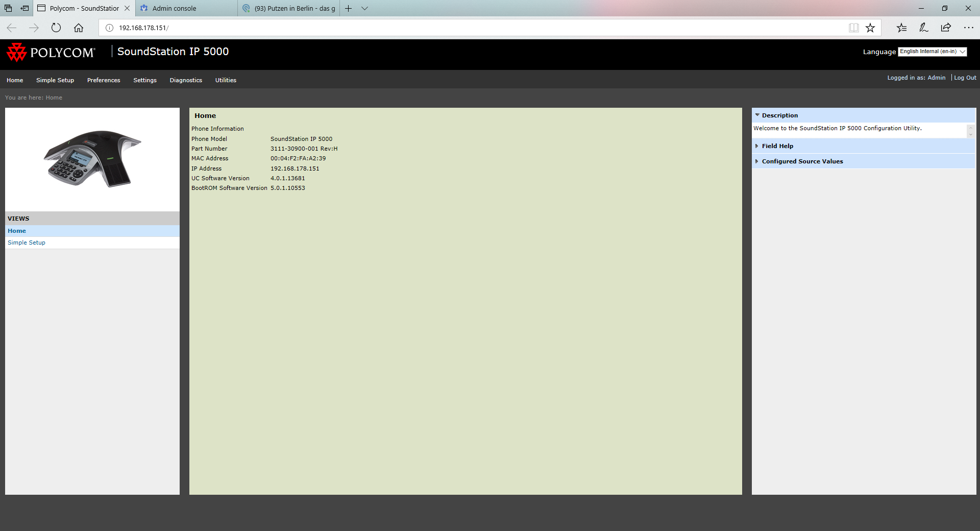Open the Preferences menu
Viewport: 980px width, 531px height.
(x=104, y=80)
